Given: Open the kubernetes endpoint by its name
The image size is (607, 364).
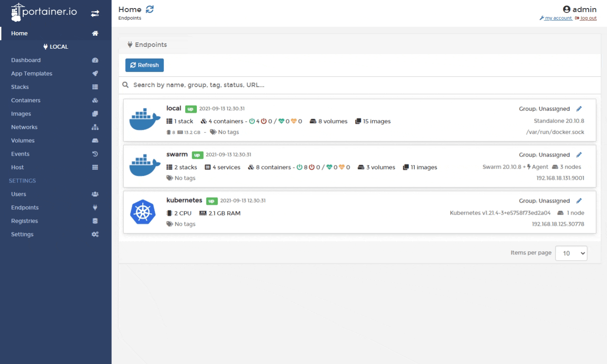Looking at the screenshot, I should 184,200.
